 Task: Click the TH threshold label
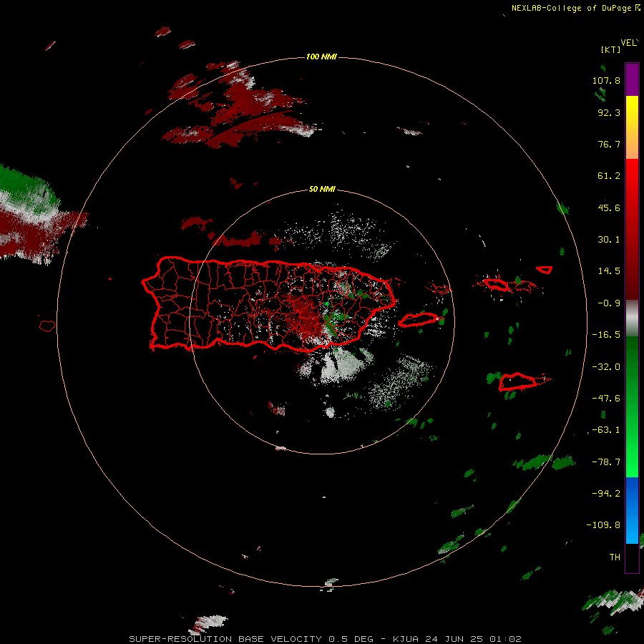point(615,557)
